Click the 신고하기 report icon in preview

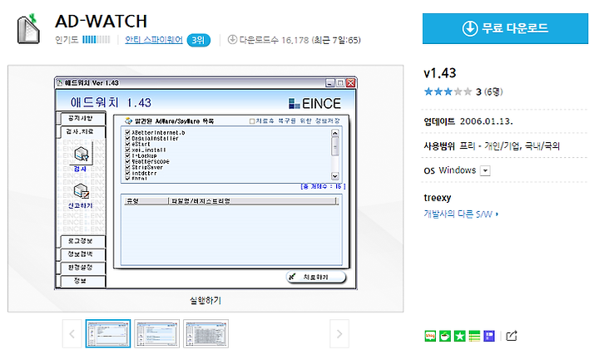[x=81, y=191]
